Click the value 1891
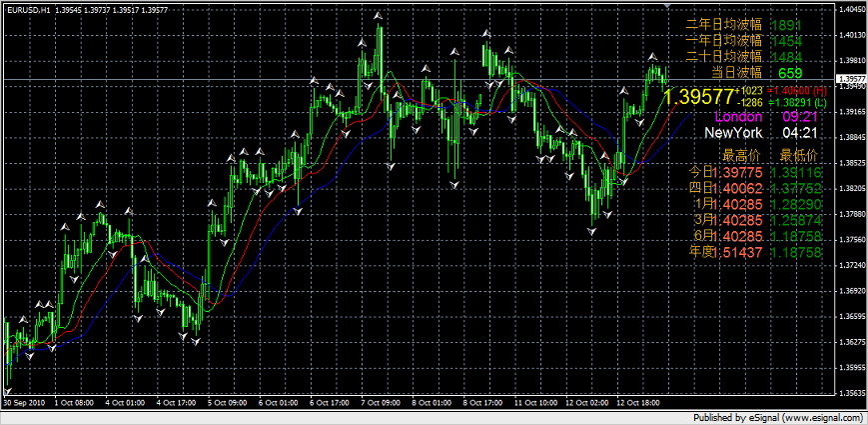Screen dimensions: 868x425 [x=786, y=25]
